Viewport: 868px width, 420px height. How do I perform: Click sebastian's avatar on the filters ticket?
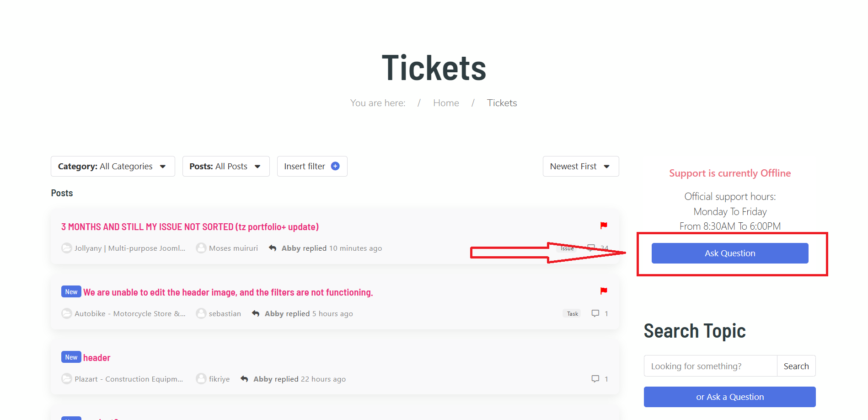pyautogui.click(x=201, y=313)
